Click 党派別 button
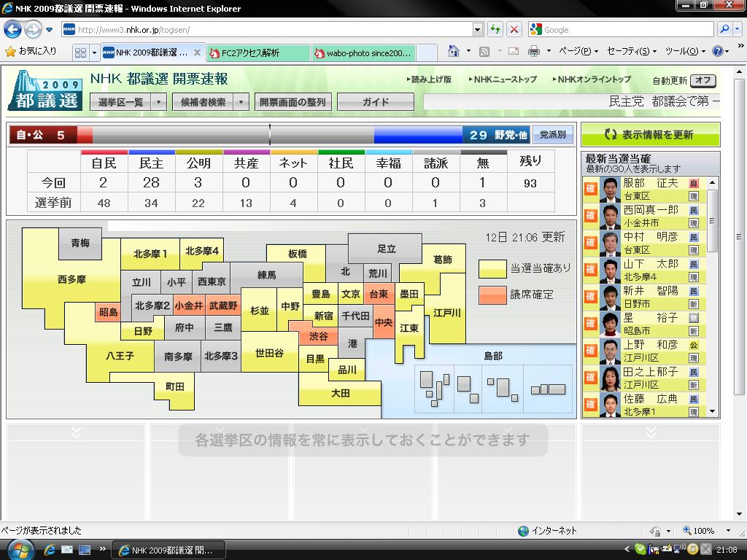 [x=553, y=135]
